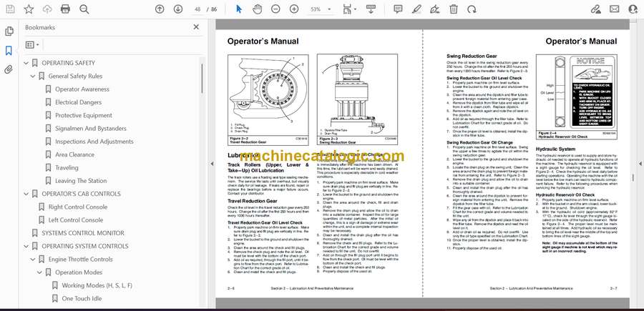This screenshot has height=311, width=644.
Task: Click the bookmarks panel scrollbar
Action: click(x=202, y=79)
